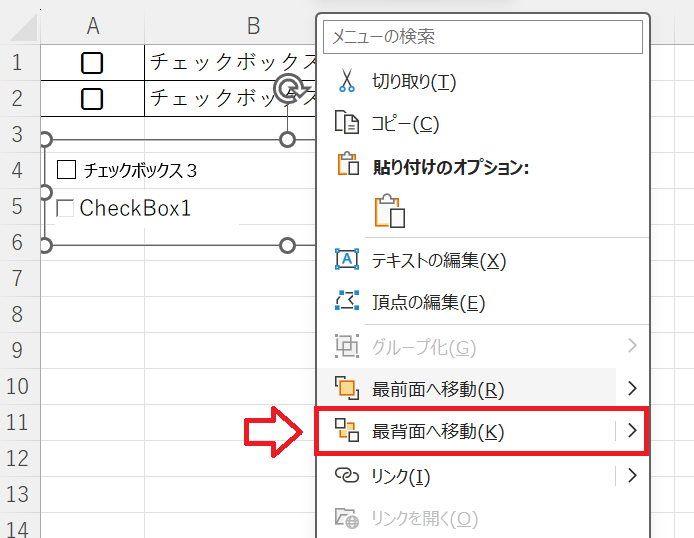This screenshot has height=538, width=694.
Task: Click the 頂点の編集 edit points icon
Action: point(346,302)
